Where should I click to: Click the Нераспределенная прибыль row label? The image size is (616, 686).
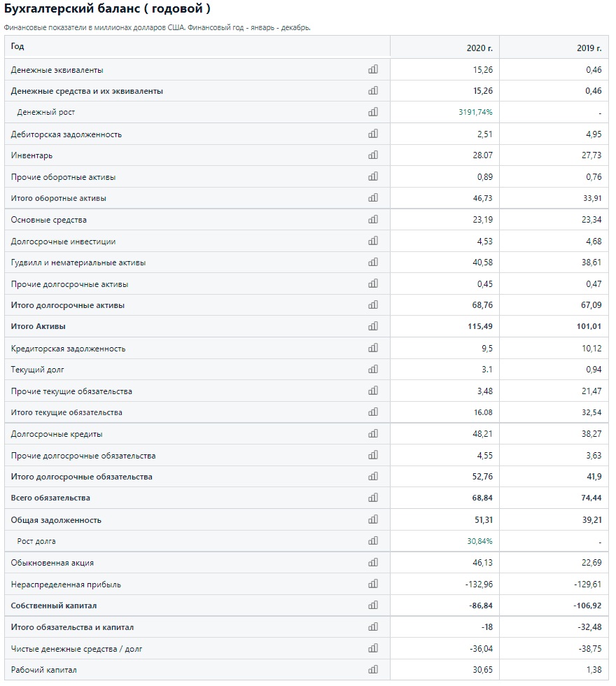point(66,584)
